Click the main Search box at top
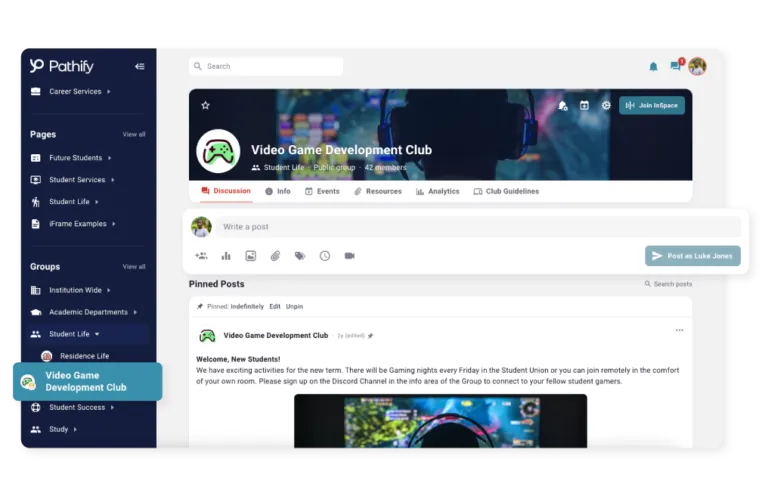This screenshot has width=768, height=499. pyautogui.click(x=266, y=66)
